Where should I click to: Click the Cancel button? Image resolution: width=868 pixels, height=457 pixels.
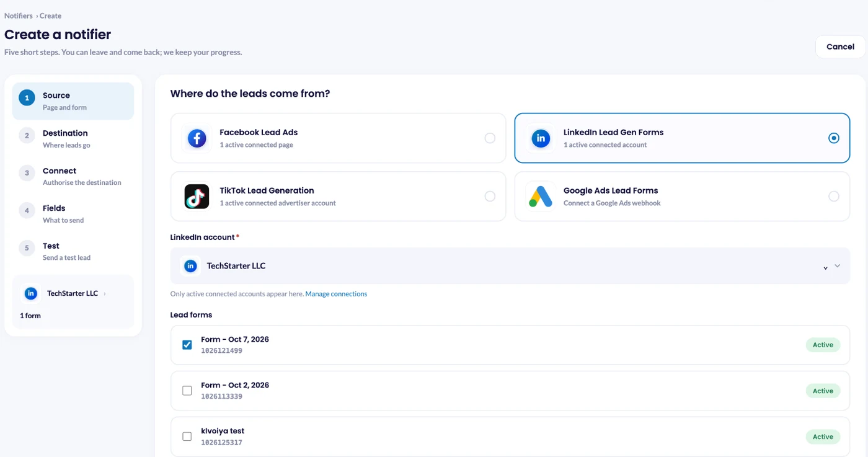[x=840, y=47]
